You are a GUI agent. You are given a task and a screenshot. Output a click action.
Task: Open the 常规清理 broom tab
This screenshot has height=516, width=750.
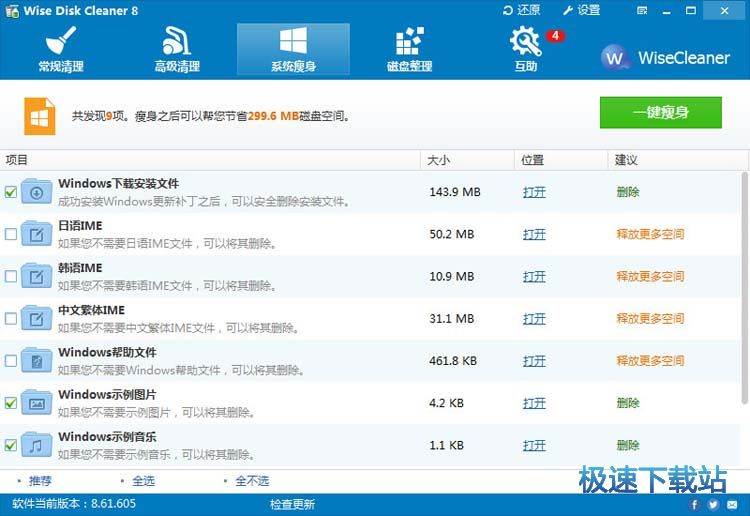pyautogui.click(x=60, y=49)
